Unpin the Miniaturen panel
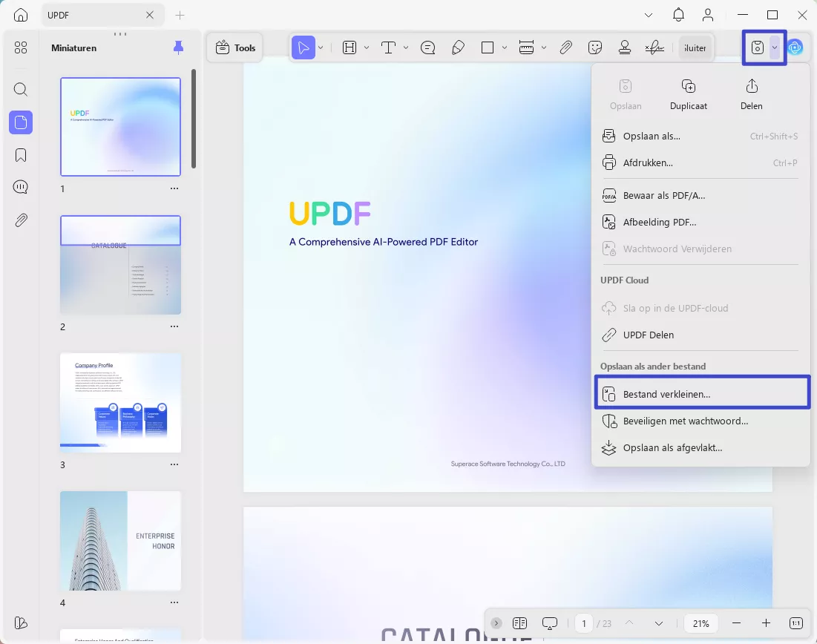The height and width of the screenshot is (644, 817). [178, 48]
